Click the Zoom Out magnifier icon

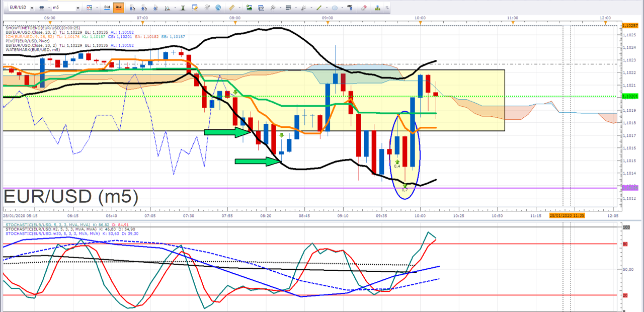coord(144,8)
